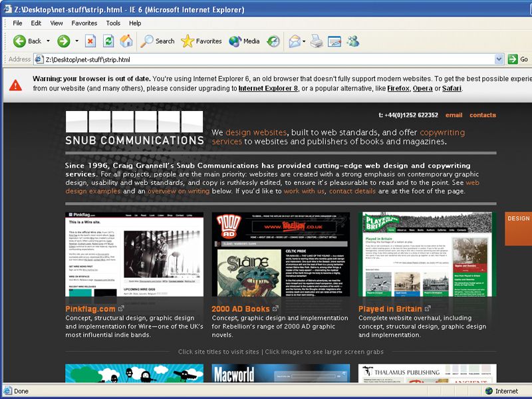Click the contacts link in the header
The height and width of the screenshot is (399, 532).
483,115
